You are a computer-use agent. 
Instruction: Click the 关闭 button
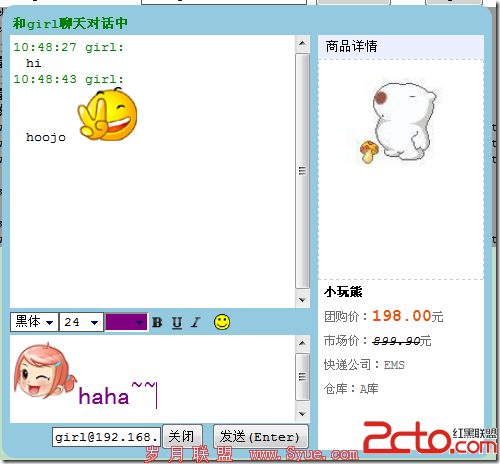(x=182, y=436)
